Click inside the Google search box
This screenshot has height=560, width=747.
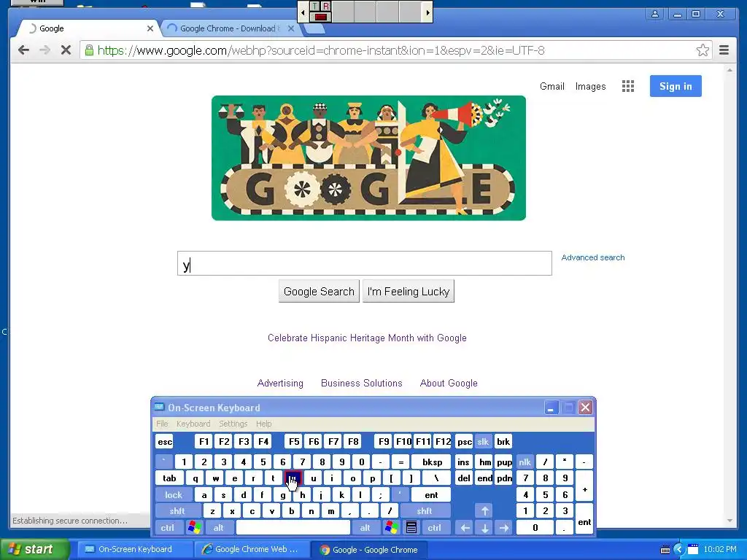pyautogui.click(x=365, y=263)
